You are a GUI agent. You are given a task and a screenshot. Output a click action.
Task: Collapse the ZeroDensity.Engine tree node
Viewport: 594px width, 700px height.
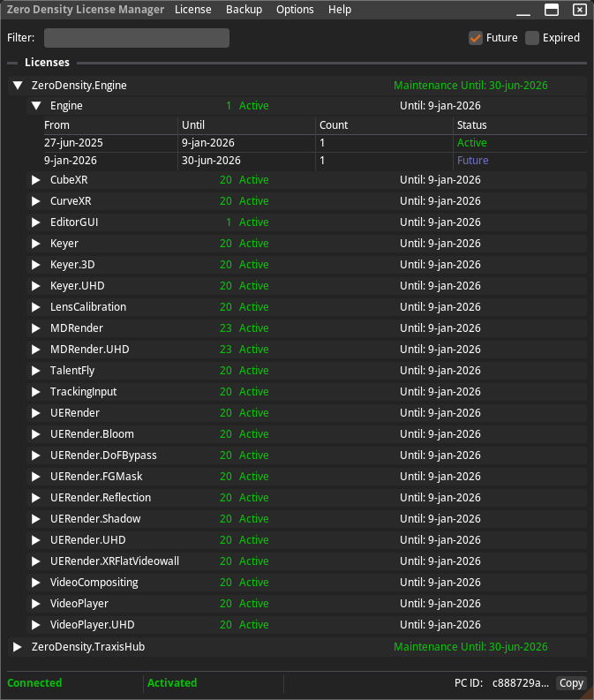(17, 86)
